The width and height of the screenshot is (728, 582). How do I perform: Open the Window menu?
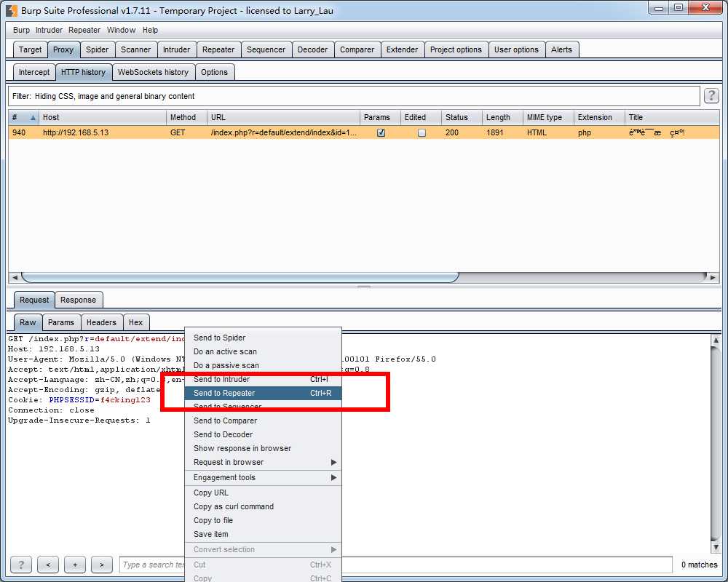121,30
